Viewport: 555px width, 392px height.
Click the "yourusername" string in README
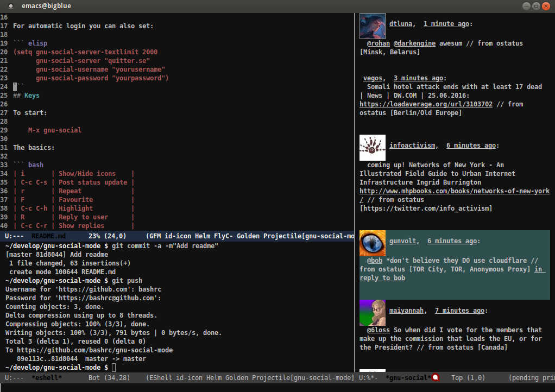point(138,69)
